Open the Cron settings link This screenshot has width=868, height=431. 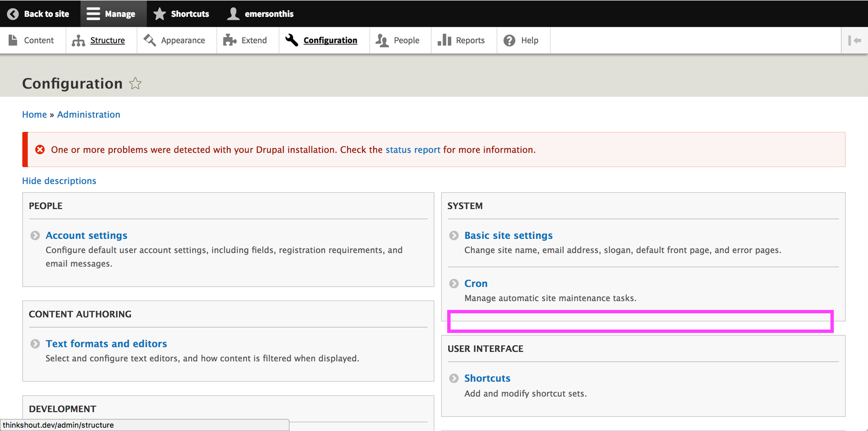point(476,283)
